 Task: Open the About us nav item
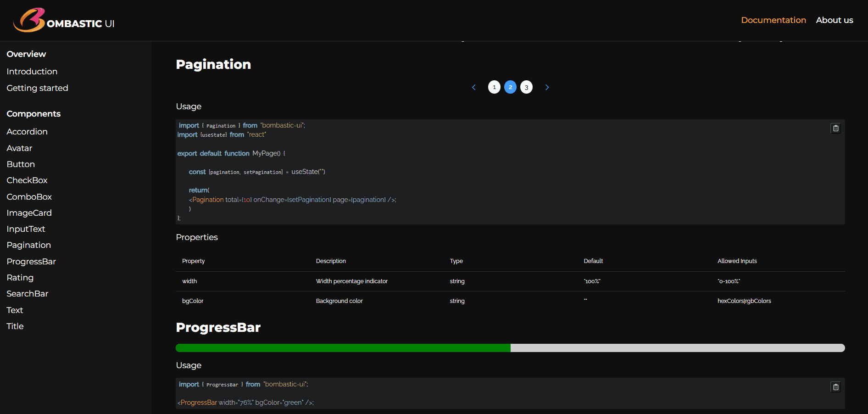click(835, 20)
